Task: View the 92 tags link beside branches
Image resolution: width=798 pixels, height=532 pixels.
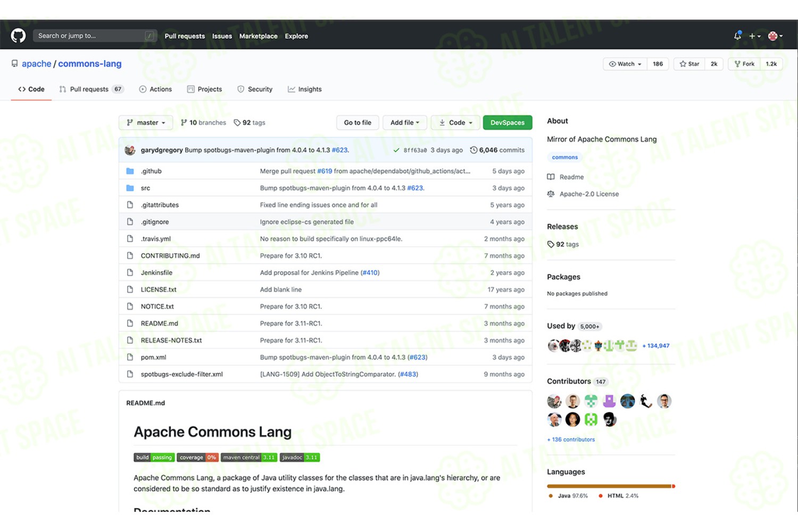Action: (250, 122)
